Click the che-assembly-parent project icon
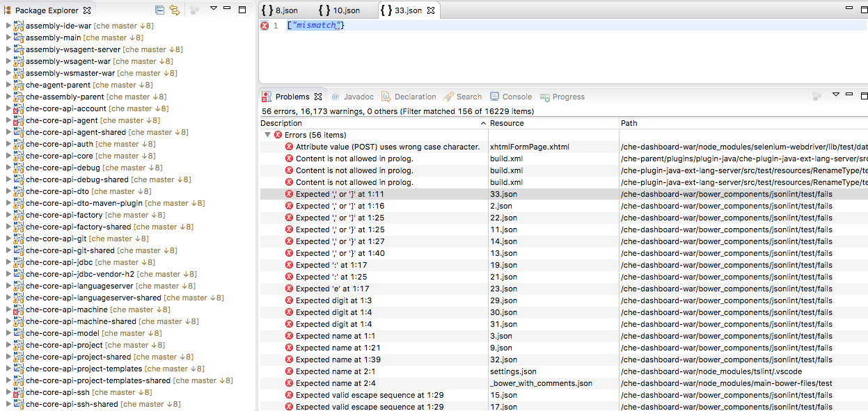This screenshot has width=868, height=411. point(19,97)
